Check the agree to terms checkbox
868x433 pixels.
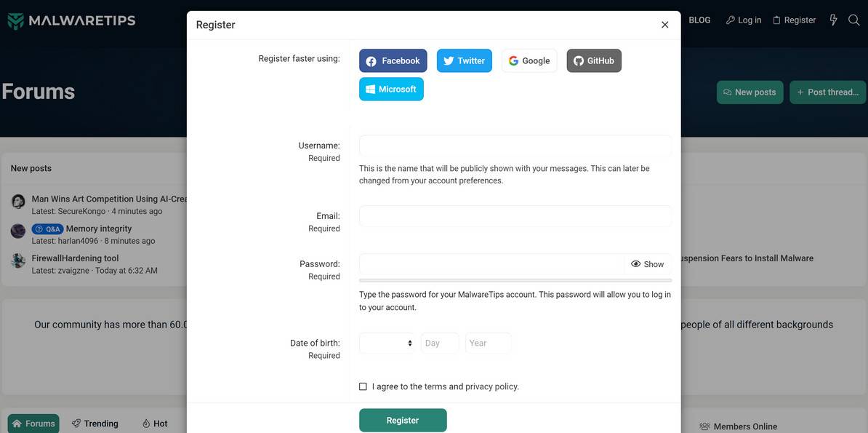tap(363, 386)
